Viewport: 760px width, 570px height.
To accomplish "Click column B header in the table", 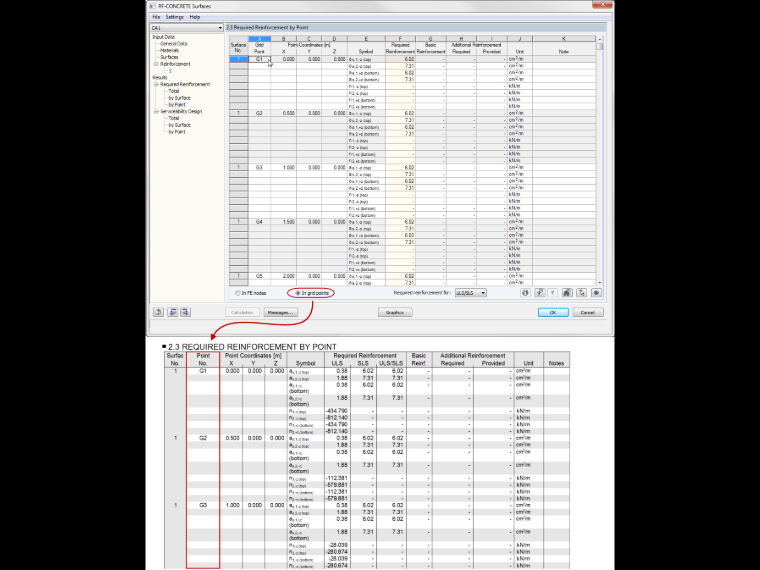I will (284, 39).
